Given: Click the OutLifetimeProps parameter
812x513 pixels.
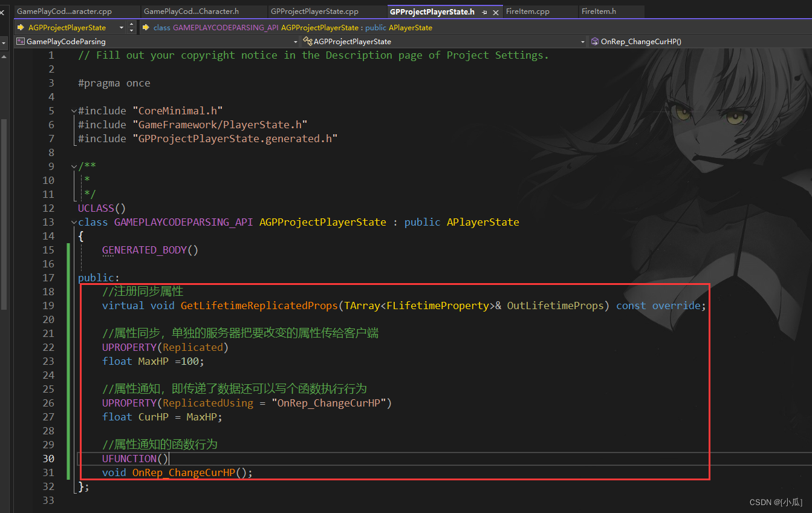Looking at the screenshot, I should pos(556,306).
